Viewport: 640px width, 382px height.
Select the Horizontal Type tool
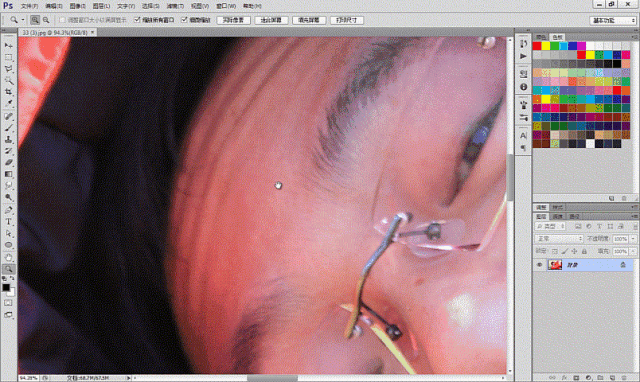(9, 222)
